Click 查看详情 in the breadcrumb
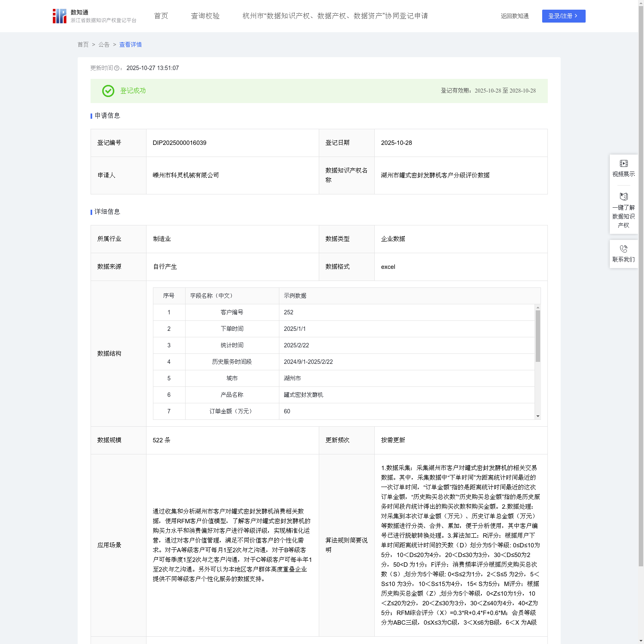This screenshot has height=644, width=644. pos(130,45)
